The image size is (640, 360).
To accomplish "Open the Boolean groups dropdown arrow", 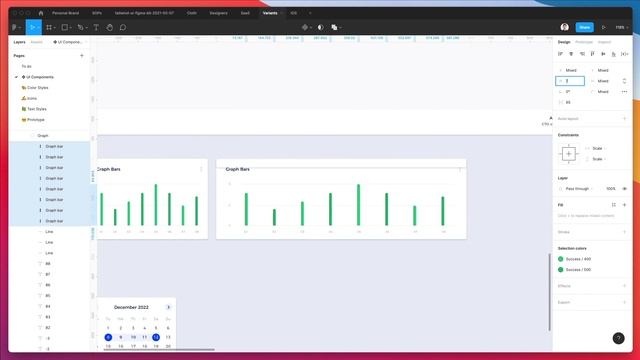I will click(340, 28).
